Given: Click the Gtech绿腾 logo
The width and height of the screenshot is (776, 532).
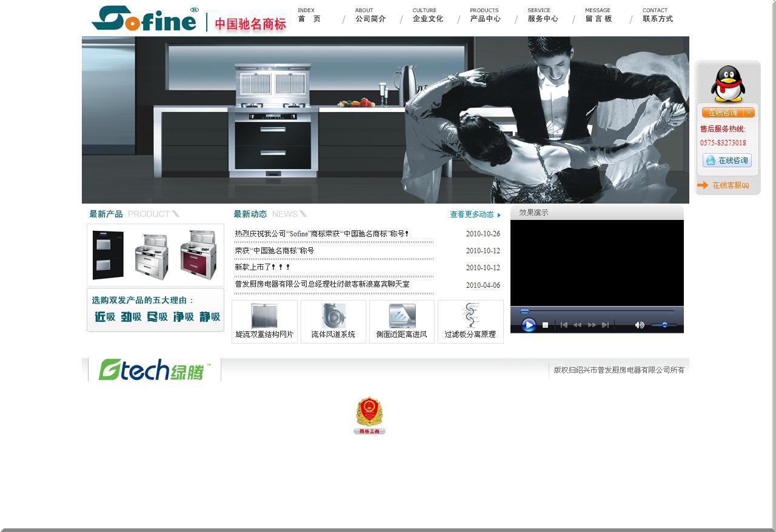Looking at the screenshot, I should (155, 370).
